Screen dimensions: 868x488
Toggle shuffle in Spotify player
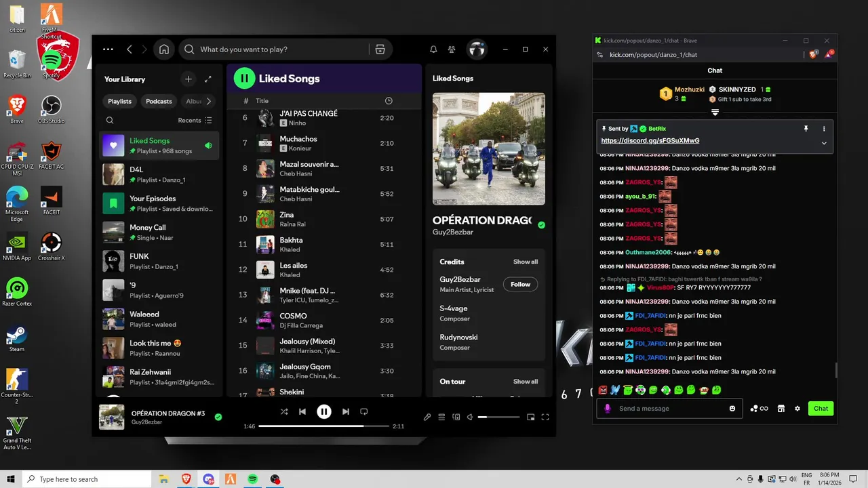coord(284,411)
